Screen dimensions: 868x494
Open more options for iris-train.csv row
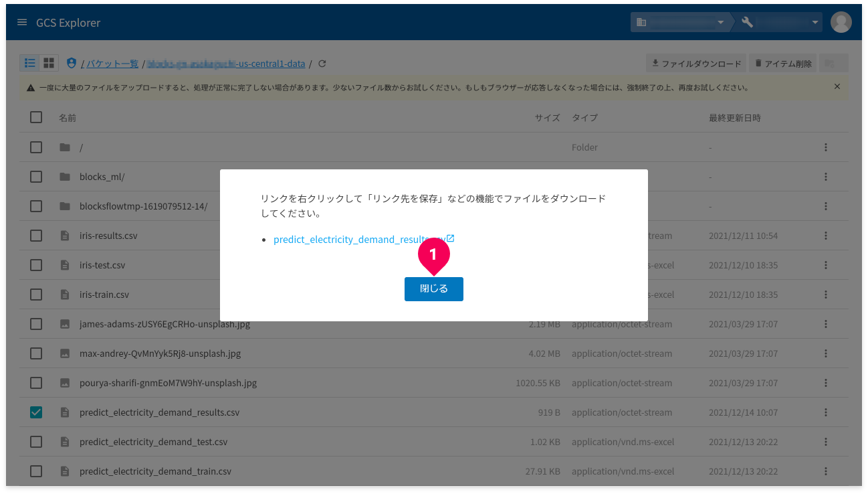point(826,295)
